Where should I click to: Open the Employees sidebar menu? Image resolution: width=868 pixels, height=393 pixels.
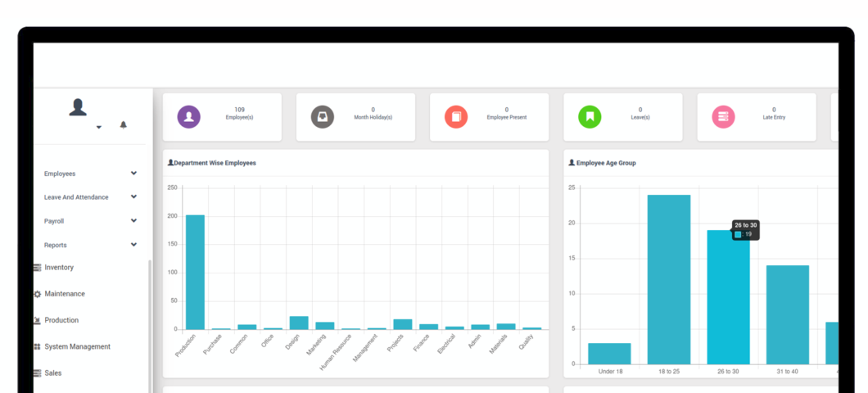pyautogui.click(x=60, y=174)
